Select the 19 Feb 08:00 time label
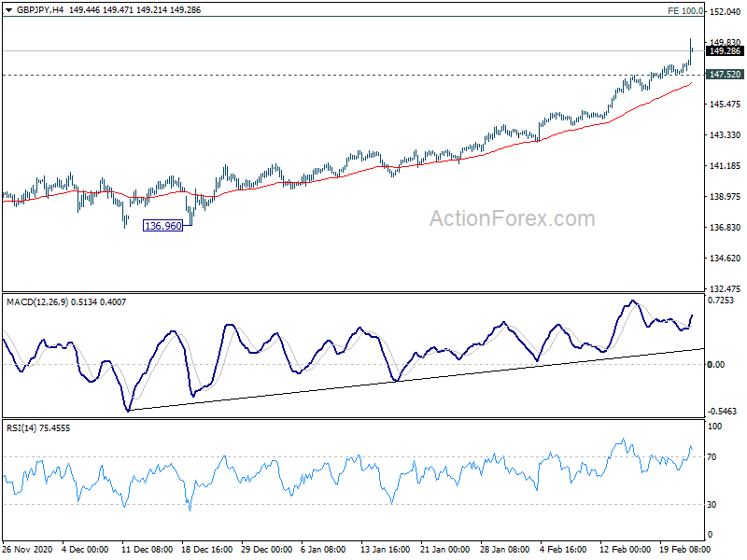The image size is (747, 560). [684, 550]
